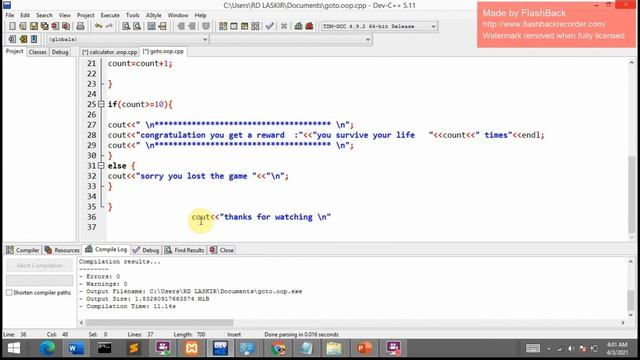Open Word from the taskbar
The width and height of the screenshot is (640, 360).
(76, 348)
